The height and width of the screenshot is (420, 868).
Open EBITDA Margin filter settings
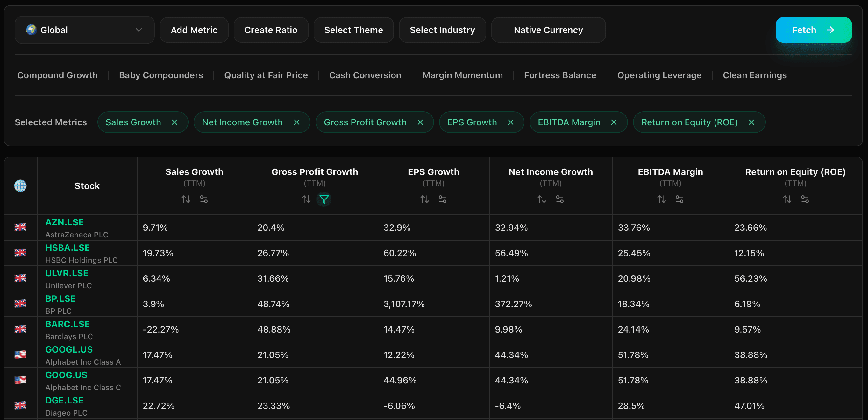click(x=679, y=199)
